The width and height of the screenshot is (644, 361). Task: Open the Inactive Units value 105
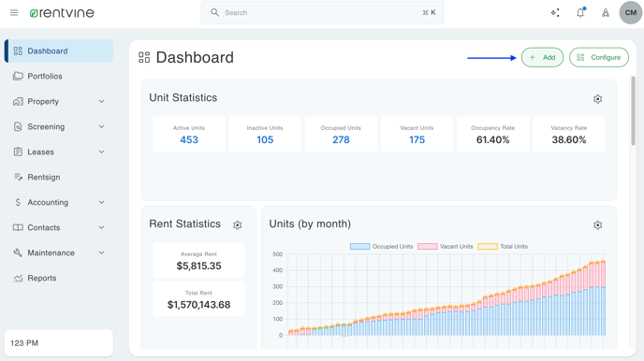coord(265,140)
